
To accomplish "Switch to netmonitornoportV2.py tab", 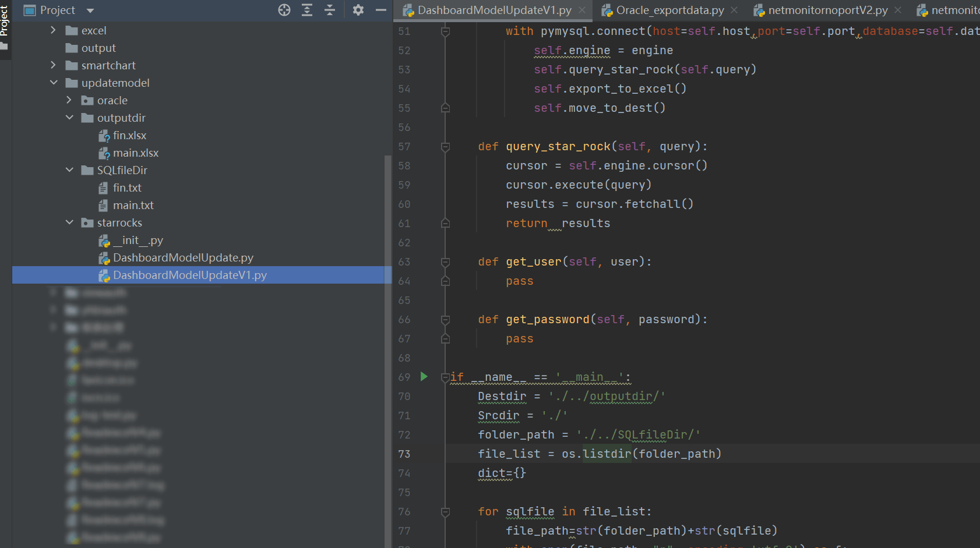I will tap(828, 10).
